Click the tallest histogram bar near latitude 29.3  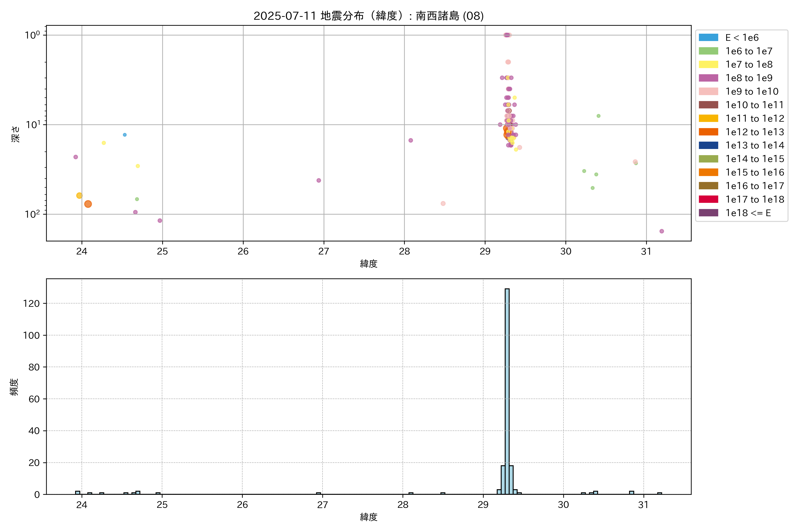click(507, 390)
